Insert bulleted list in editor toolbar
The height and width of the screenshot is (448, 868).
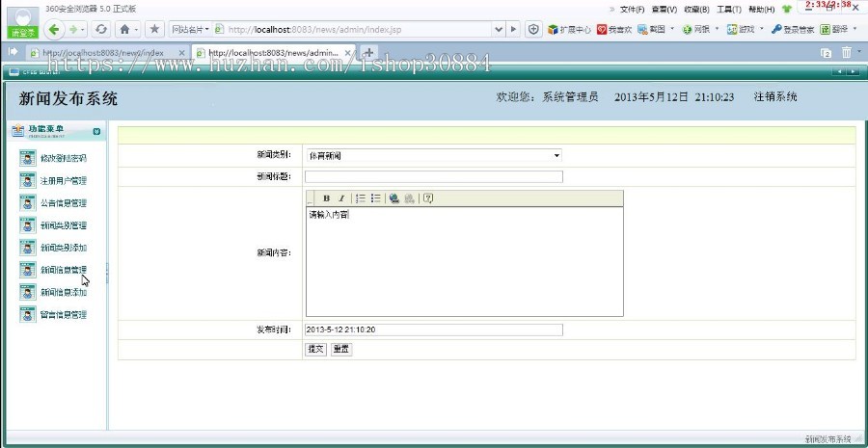376,198
